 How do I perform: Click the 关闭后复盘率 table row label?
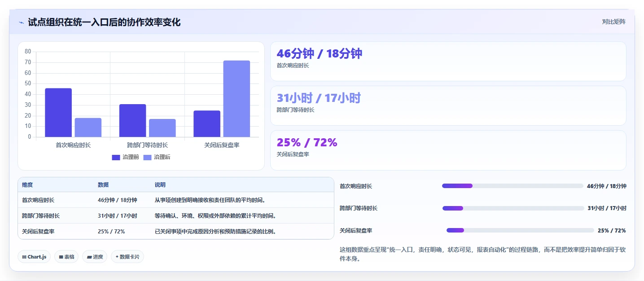click(38, 232)
